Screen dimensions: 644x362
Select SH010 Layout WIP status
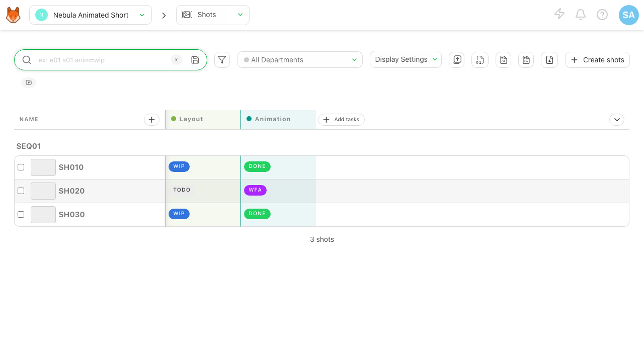[x=179, y=166]
